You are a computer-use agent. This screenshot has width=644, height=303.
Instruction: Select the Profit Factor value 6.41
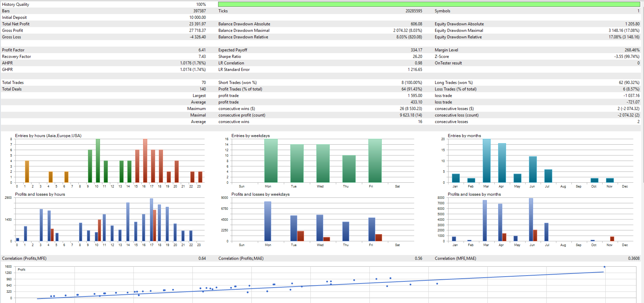click(202, 50)
